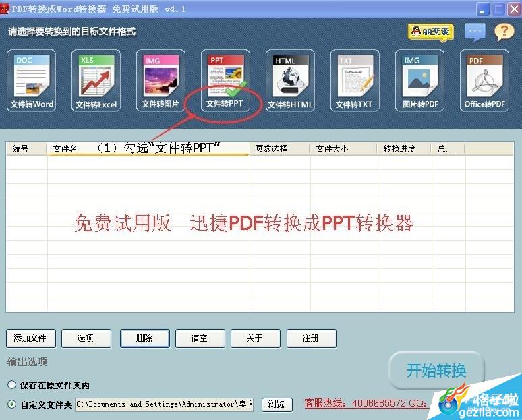Click the 编号 column header
The width and height of the screenshot is (522, 420).
[26, 149]
